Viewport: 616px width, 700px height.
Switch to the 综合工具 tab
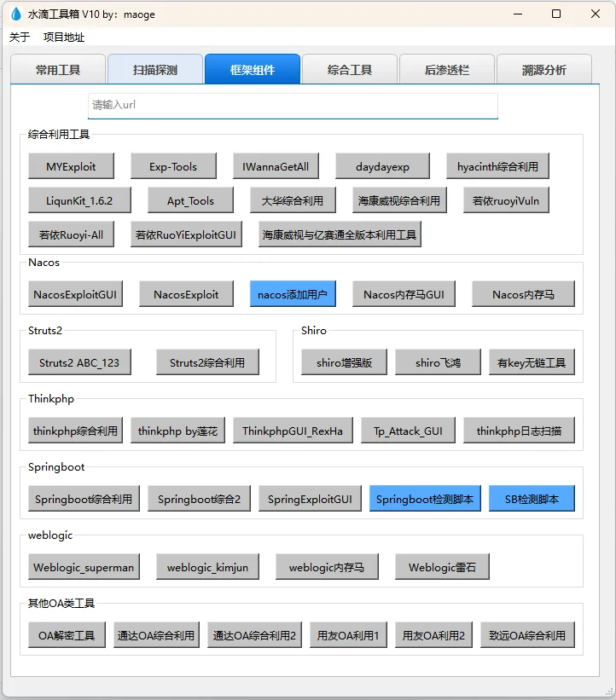pyautogui.click(x=349, y=70)
